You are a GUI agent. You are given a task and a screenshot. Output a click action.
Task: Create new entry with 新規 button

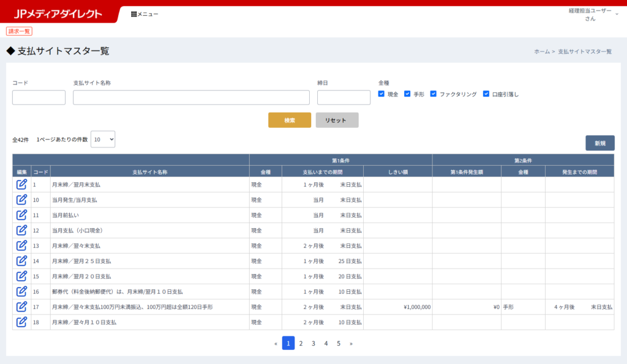(599, 143)
